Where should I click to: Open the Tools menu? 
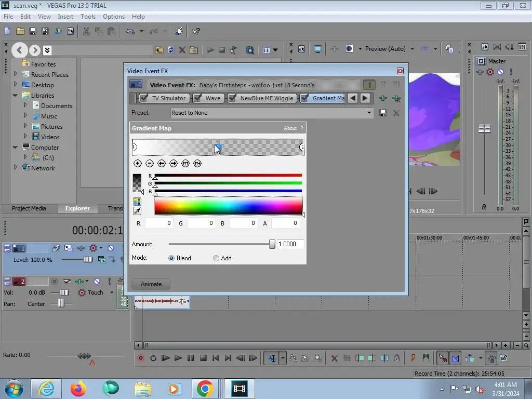click(x=88, y=17)
